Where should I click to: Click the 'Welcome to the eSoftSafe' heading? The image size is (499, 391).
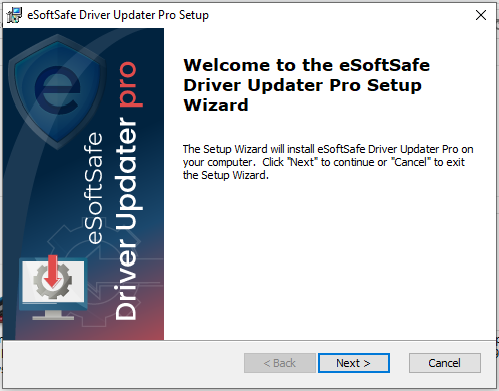pyautogui.click(x=306, y=85)
